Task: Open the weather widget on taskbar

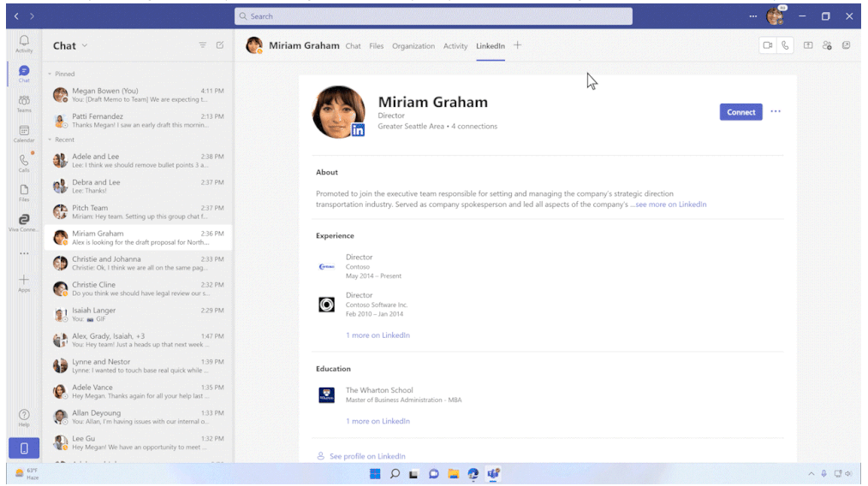Action: coord(27,474)
